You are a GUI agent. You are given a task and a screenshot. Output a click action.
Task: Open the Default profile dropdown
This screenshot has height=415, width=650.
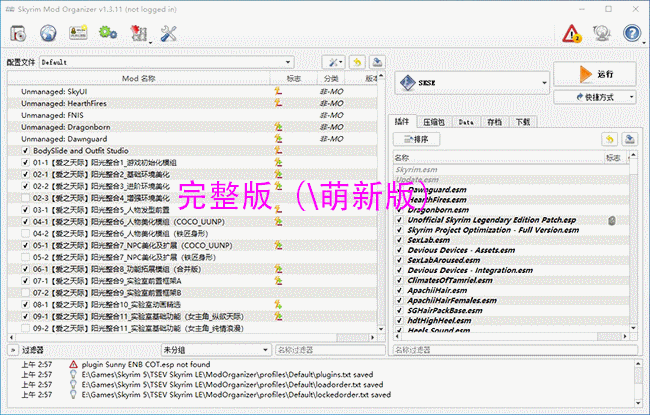coord(167,62)
